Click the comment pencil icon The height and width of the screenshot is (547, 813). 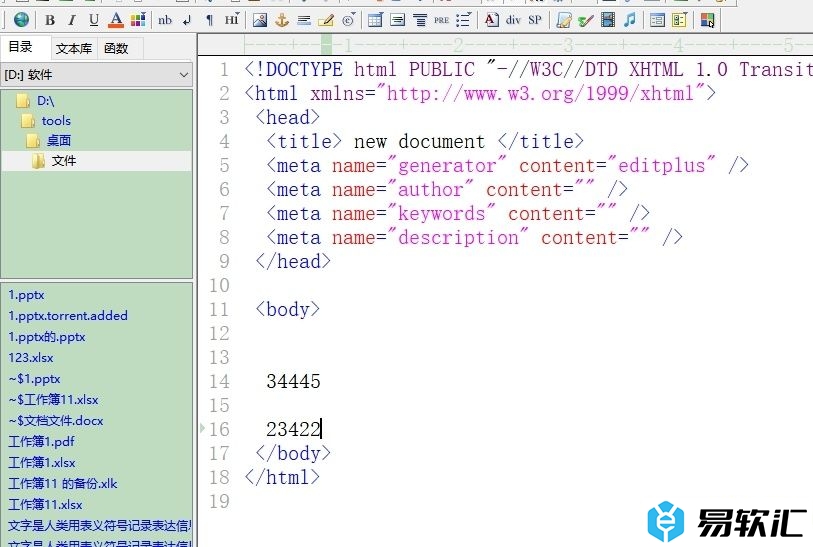coord(326,20)
